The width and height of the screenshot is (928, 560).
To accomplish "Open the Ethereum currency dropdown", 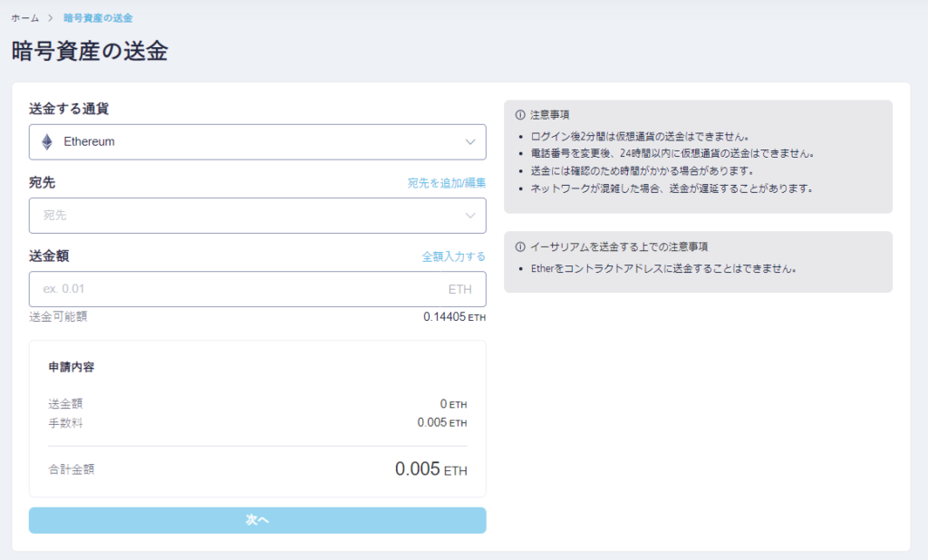I will point(257,142).
